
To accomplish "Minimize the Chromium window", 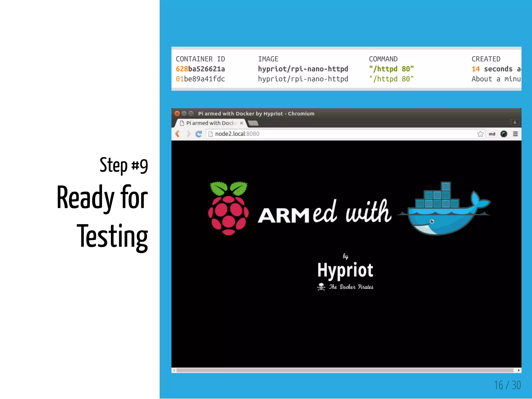I will tap(184, 113).
